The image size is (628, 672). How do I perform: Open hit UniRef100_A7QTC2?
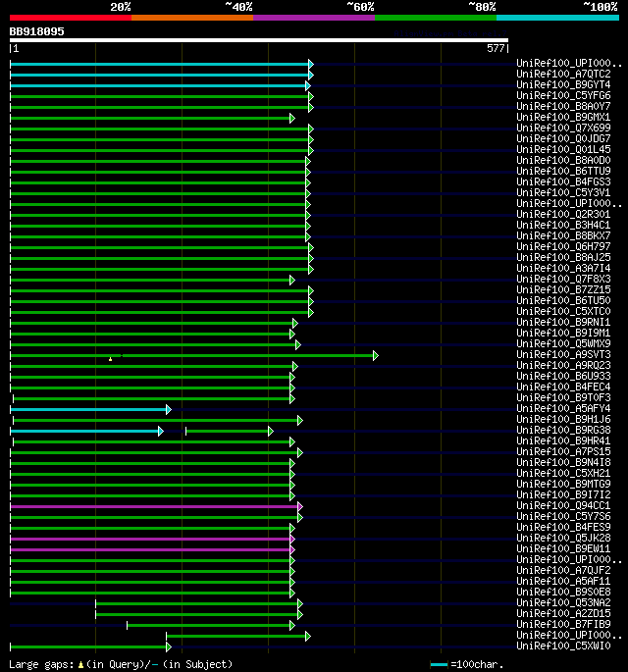[x=563, y=75]
